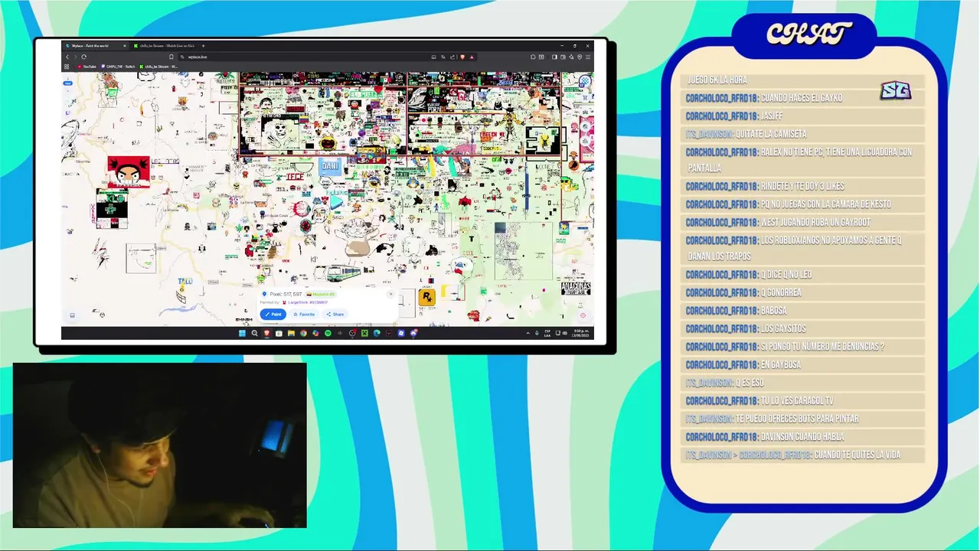The image size is (980, 551).
Task: Mark pixel as Favorite
Action: point(304,314)
